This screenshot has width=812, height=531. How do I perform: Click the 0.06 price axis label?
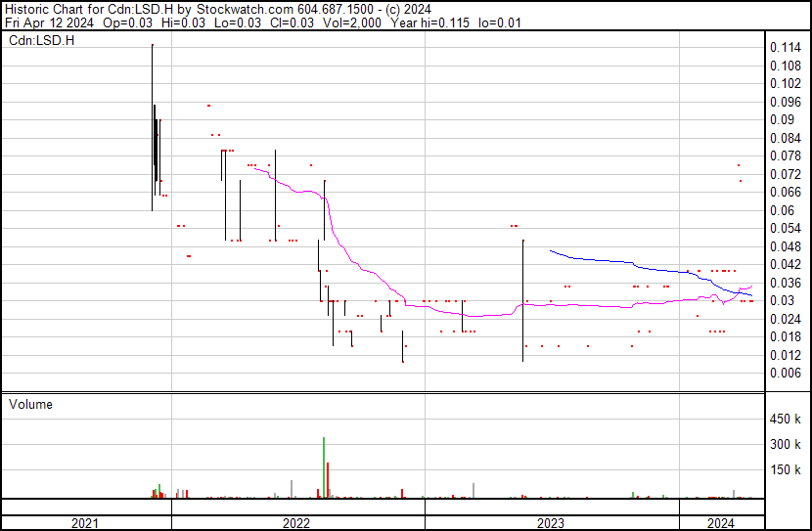782,210
